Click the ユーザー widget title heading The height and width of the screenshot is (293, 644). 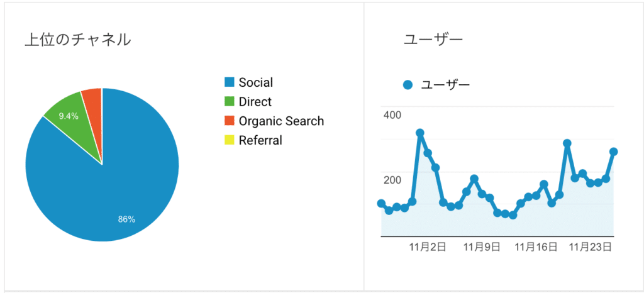(433, 39)
